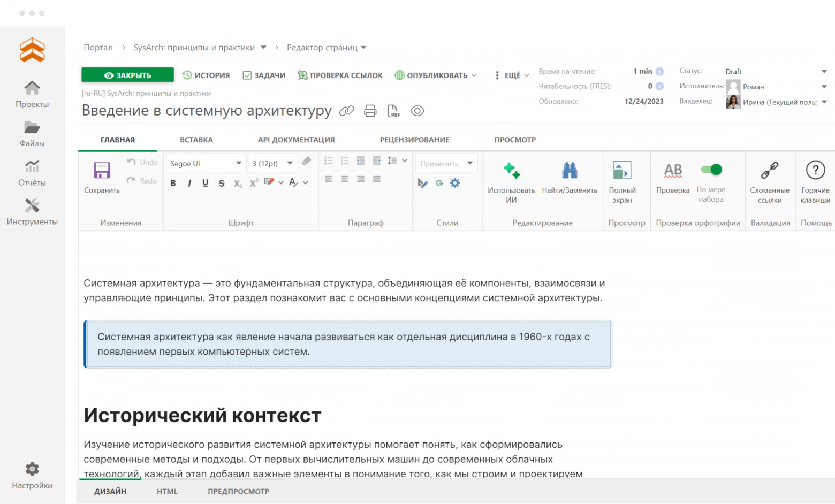Expand the Draft status dropdown
Screen dimensions: 835x504
[824, 71]
